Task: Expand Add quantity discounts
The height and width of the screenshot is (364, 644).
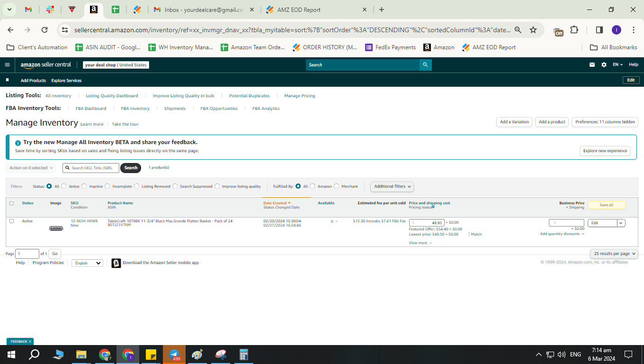Action: 562,234
